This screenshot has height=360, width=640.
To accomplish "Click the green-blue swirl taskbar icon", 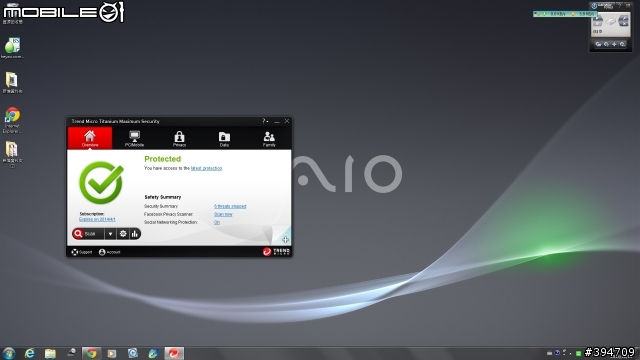I will (x=153, y=353).
